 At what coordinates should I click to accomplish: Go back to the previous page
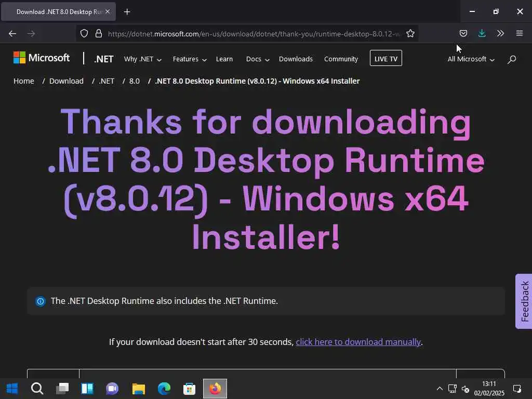coord(12,34)
